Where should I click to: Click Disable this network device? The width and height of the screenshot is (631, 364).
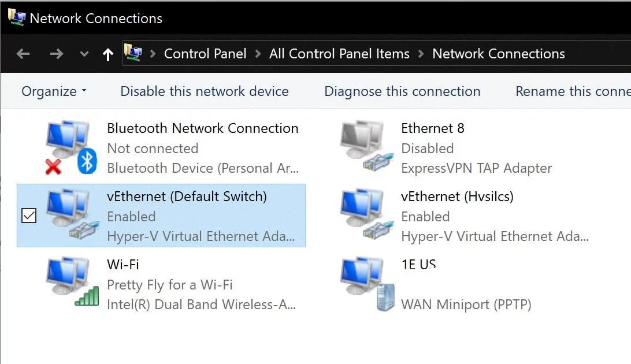click(205, 91)
